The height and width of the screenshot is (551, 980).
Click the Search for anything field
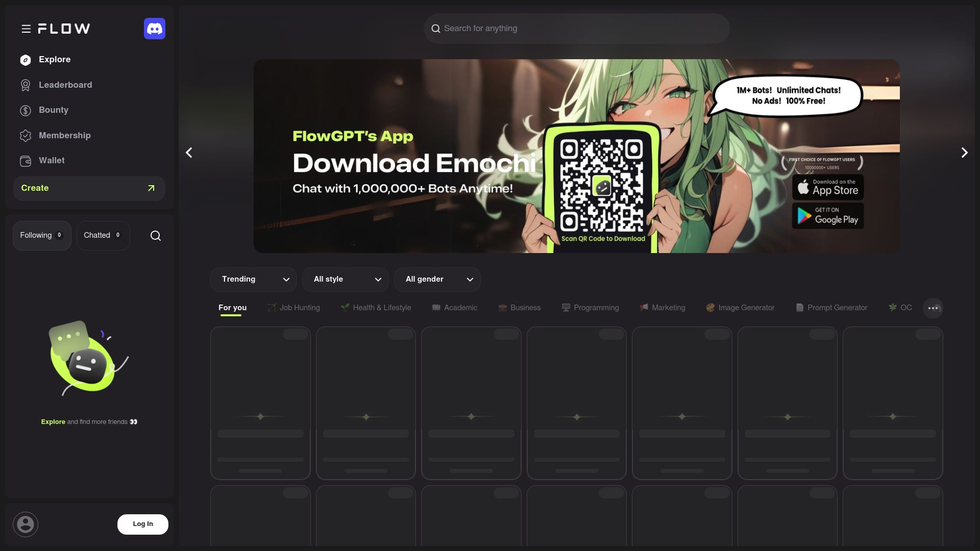point(576,28)
